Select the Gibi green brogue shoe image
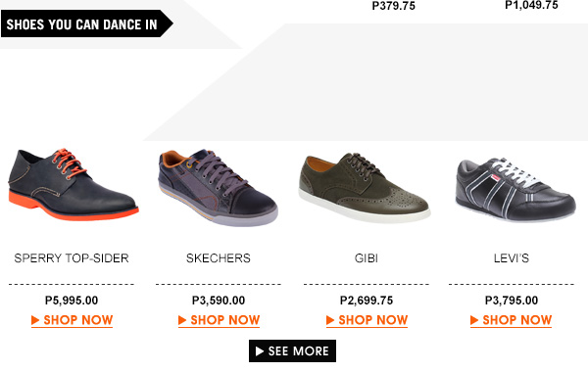Screen dimensions: 588x372 (x=365, y=187)
